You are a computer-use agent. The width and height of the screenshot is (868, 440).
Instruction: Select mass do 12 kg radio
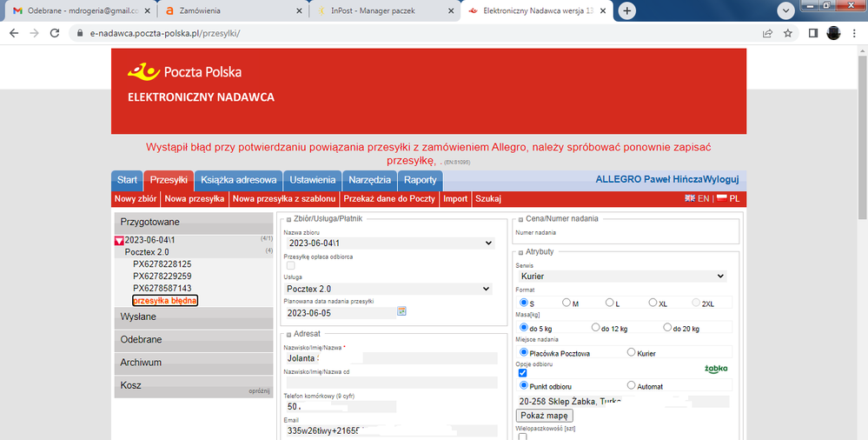click(x=596, y=328)
